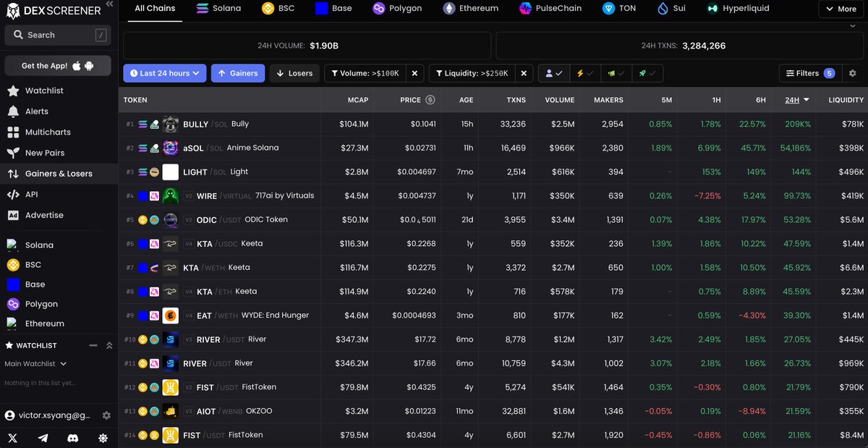This screenshot has height=448, width=868.
Task: Open the X (Twitter) link icon
Action: tap(12, 438)
